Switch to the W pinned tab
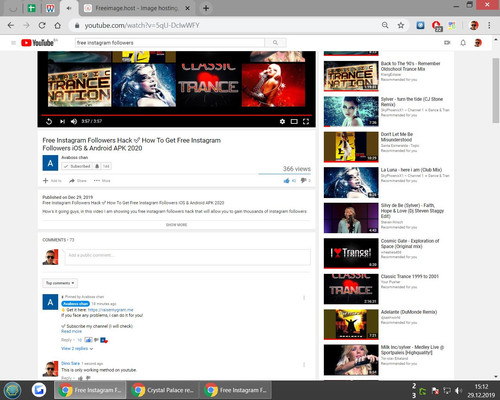Image resolution: width=500 pixels, height=400 pixels. tap(50, 8)
